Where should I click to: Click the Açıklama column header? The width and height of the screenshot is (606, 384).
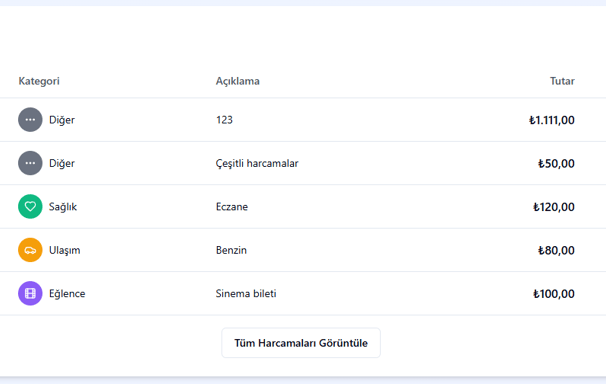pos(238,81)
